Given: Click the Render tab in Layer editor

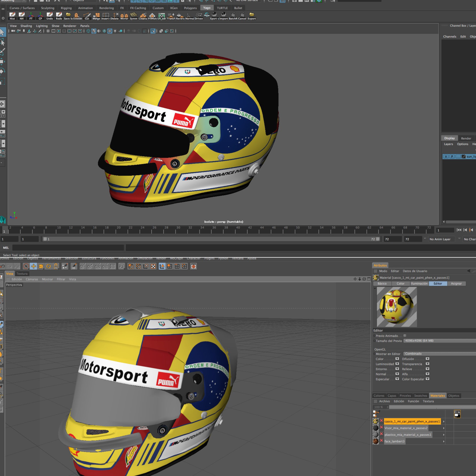Looking at the screenshot, I should coord(466,138).
